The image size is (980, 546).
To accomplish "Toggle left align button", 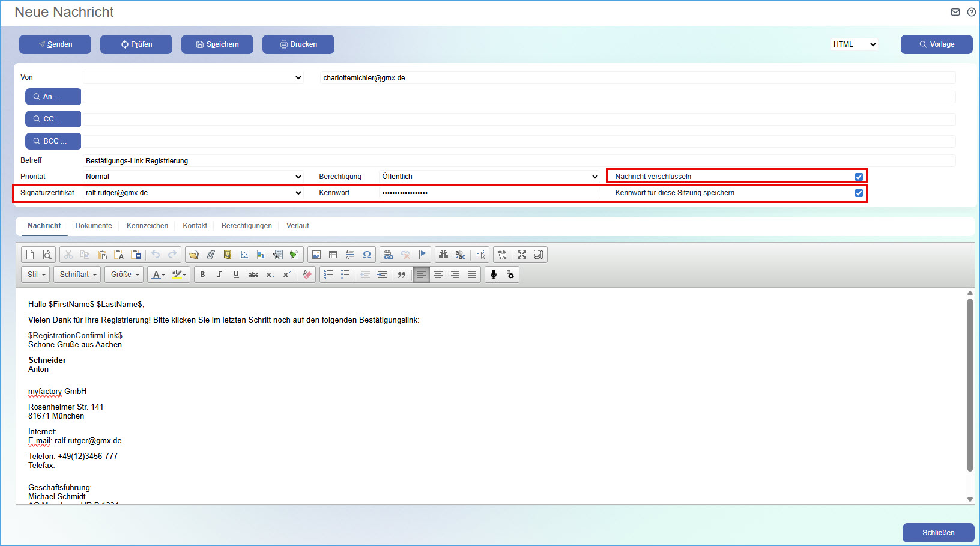I will coord(422,275).
